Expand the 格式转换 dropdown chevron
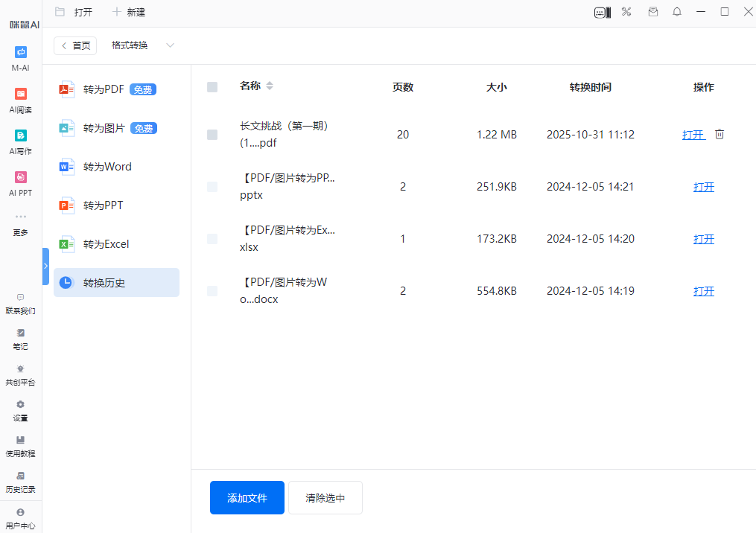Viewport: 756px width, 533px height. coord(170,45)
